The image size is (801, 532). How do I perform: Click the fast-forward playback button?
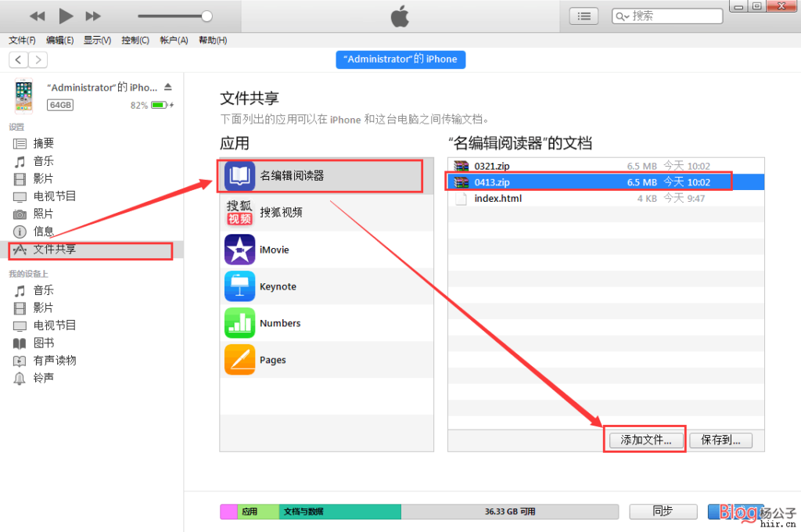pos(92,16)
